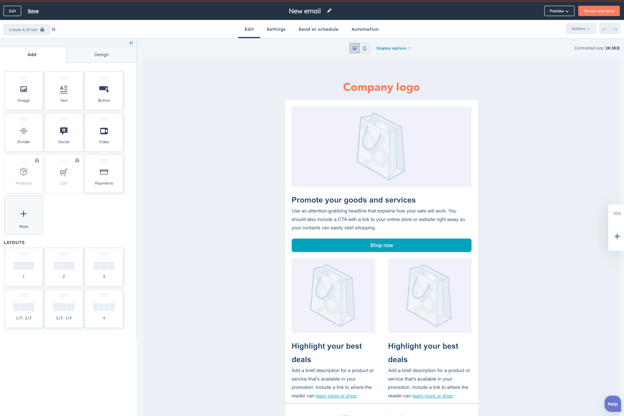Image resolution: width=624 pixels, height=416 pixels.
Task: Click the icon above the sparkle icon
Action: pyautogui.click(x=617, y=214)
